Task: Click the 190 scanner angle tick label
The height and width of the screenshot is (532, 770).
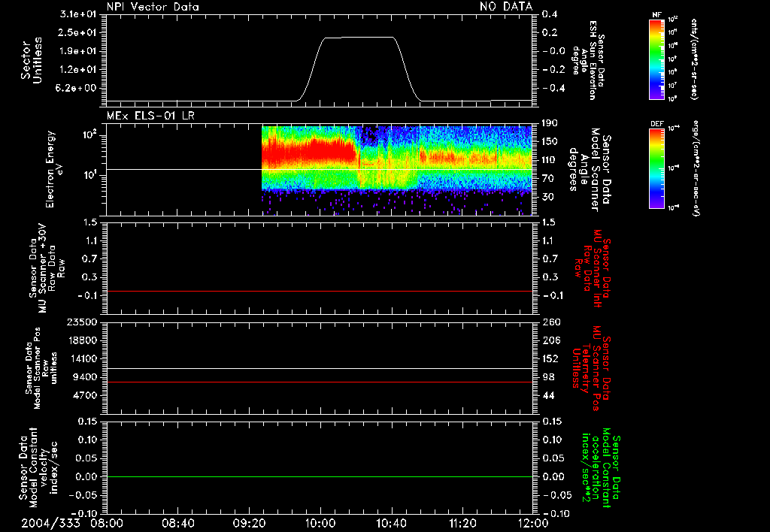Action: click(x=550, y=123)
